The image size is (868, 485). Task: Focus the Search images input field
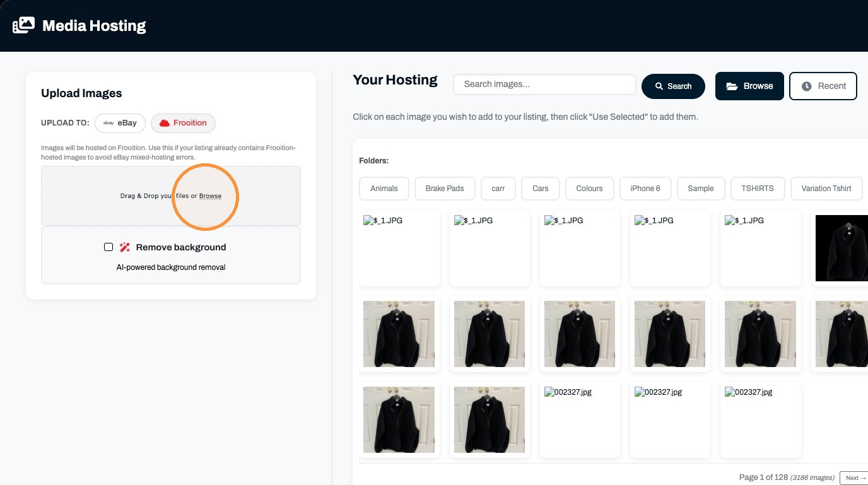[544, 85]
